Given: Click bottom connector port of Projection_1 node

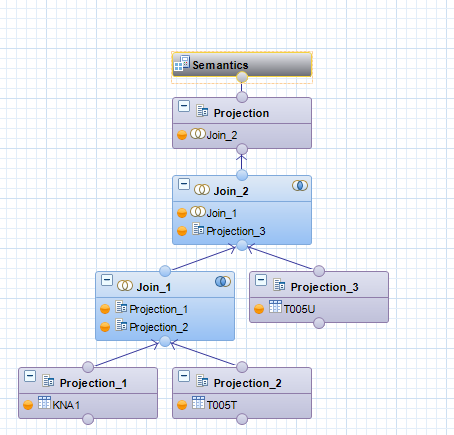Looking at the screenshot, I should tap(88, 419).
